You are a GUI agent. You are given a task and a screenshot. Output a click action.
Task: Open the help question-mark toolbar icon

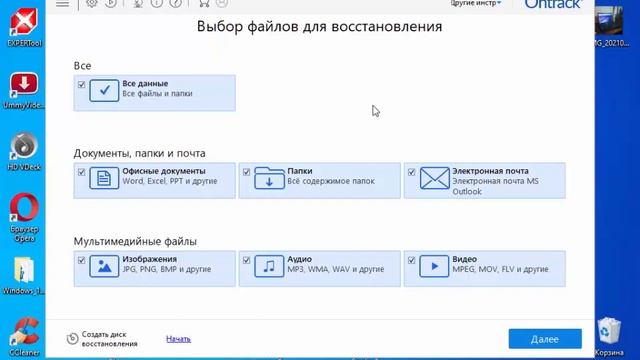click(176, 3)
